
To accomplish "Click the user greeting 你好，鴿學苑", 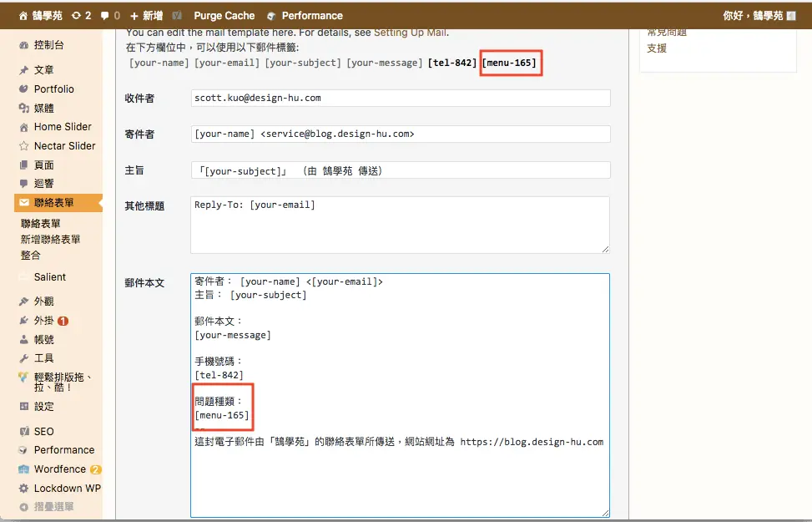I will click(x=753, y=16).
